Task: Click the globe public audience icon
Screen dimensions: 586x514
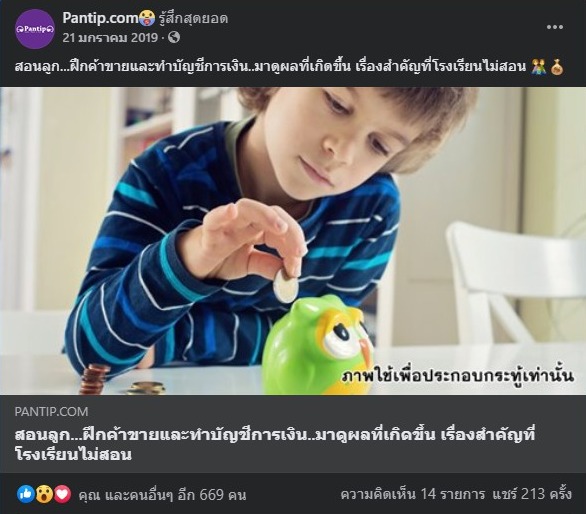Action: coord(174,37)
